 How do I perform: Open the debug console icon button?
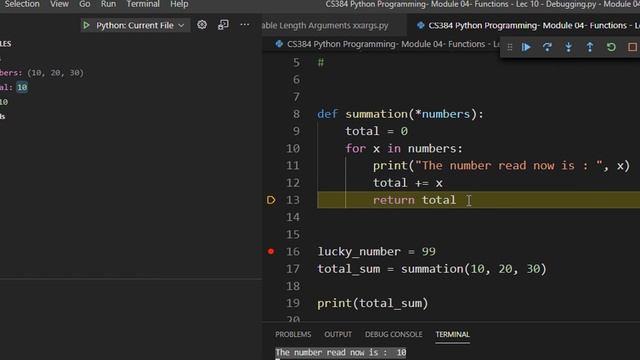coord(223,25)
